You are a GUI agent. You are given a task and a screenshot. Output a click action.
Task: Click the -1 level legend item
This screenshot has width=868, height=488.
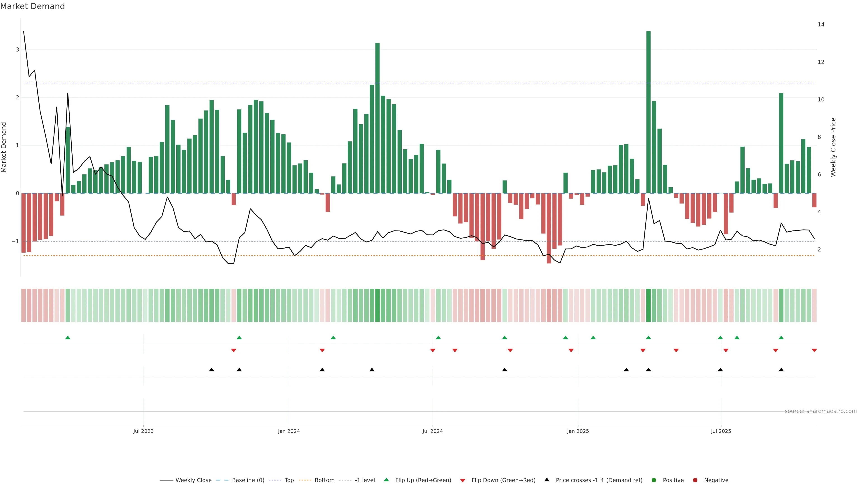365,480
